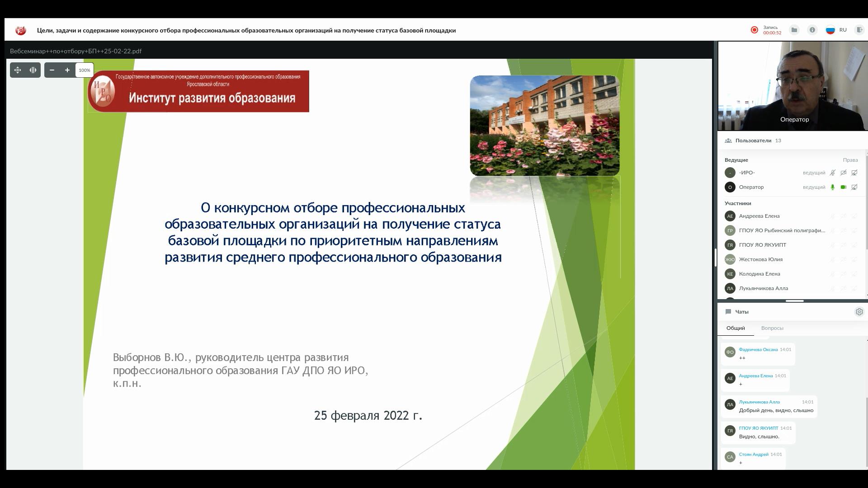Switch to the Общий chat tab
The width and height of the screenshot is (868, 488).
point(736,328)
